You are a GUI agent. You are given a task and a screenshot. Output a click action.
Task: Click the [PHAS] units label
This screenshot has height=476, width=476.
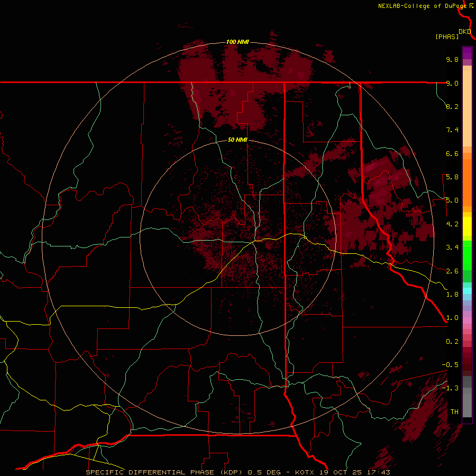(447, 37)
